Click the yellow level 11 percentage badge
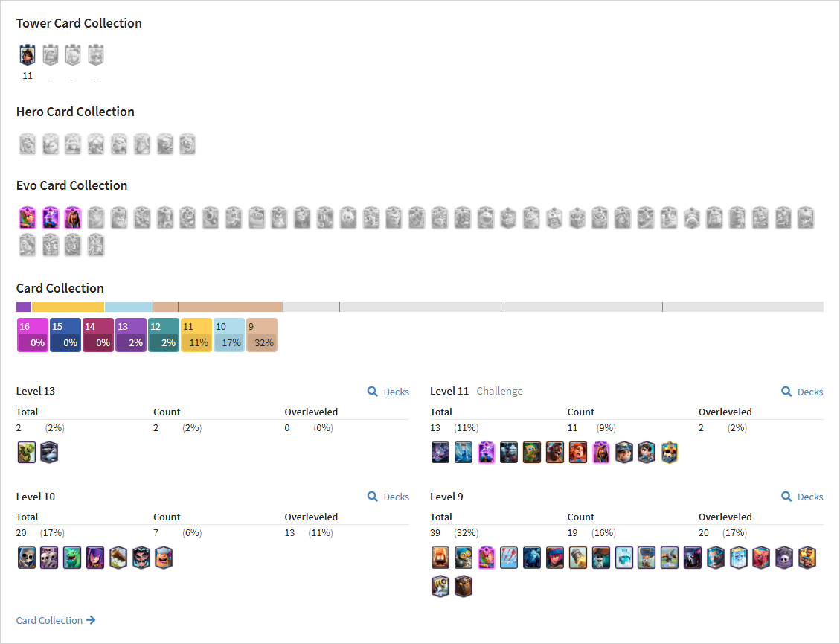Screen dimensions: 840x644 [196, 335]
